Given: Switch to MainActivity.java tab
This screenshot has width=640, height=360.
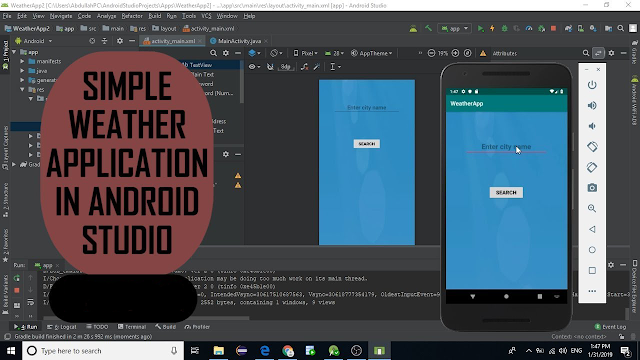Looking at the screenshot, I should coord(239,41).
